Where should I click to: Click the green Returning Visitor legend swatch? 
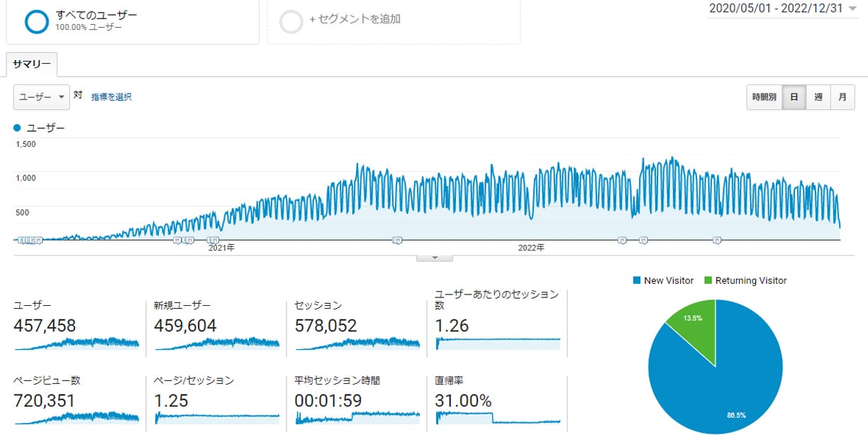tap(708, 280)
